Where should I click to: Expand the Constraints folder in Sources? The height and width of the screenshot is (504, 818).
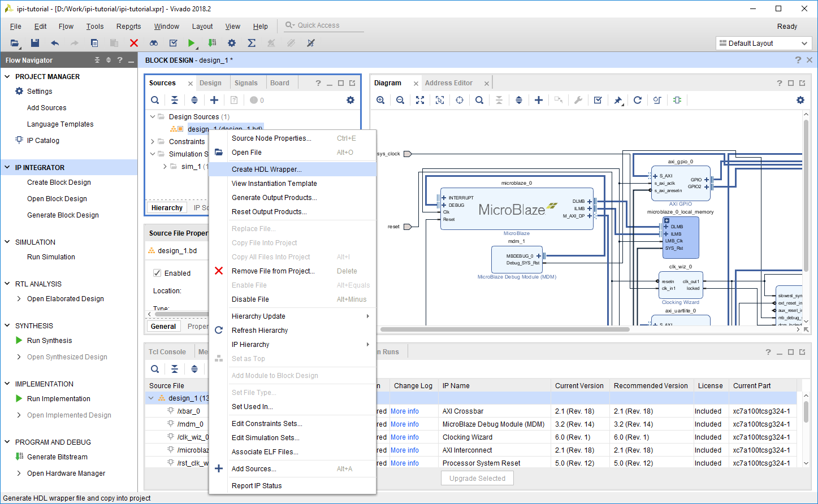click(x=153, y=142)
